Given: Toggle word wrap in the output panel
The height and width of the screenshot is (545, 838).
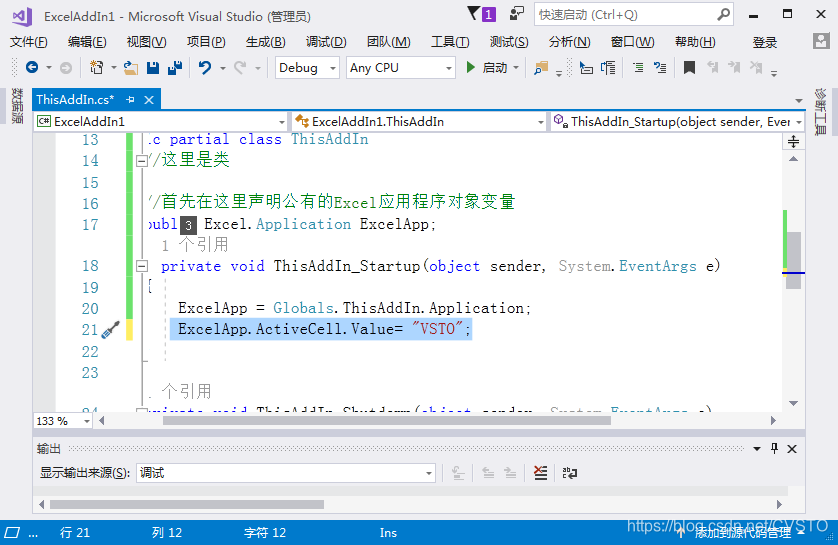Looking at the screenshot, I should coord(570,472).
